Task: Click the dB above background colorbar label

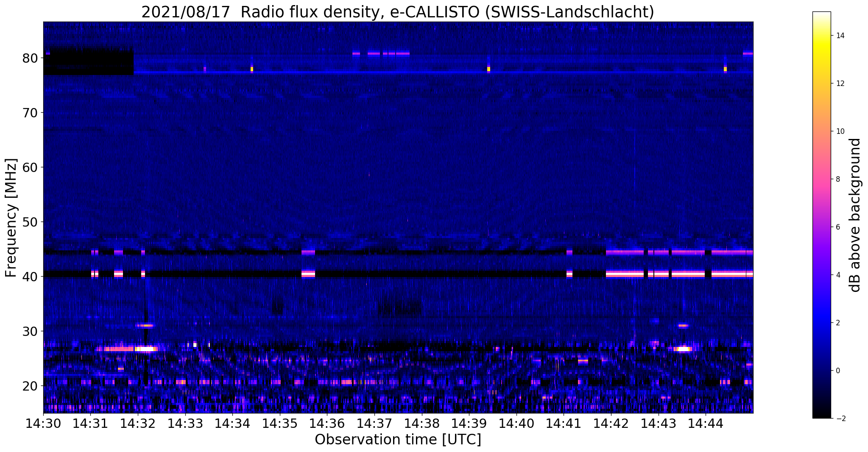Action: [855, 215]
